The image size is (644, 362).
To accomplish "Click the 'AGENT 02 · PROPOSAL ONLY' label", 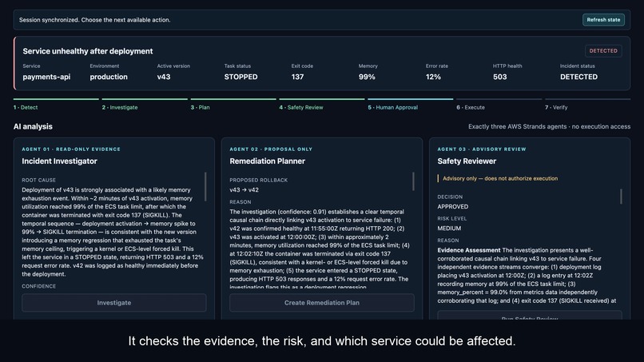I will click(x=271, y=149).
